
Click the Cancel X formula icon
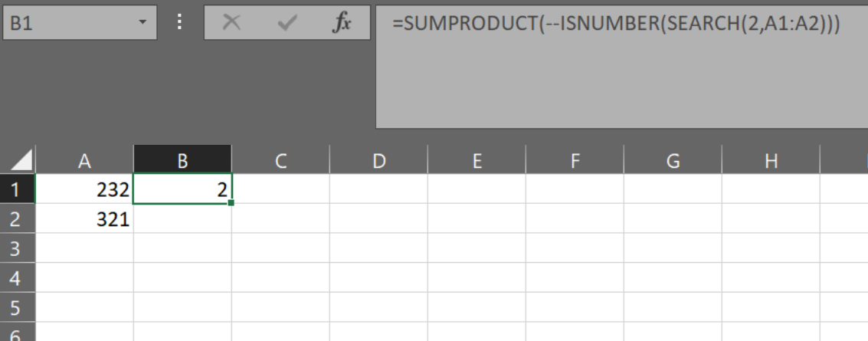click(x=231, y=24)
